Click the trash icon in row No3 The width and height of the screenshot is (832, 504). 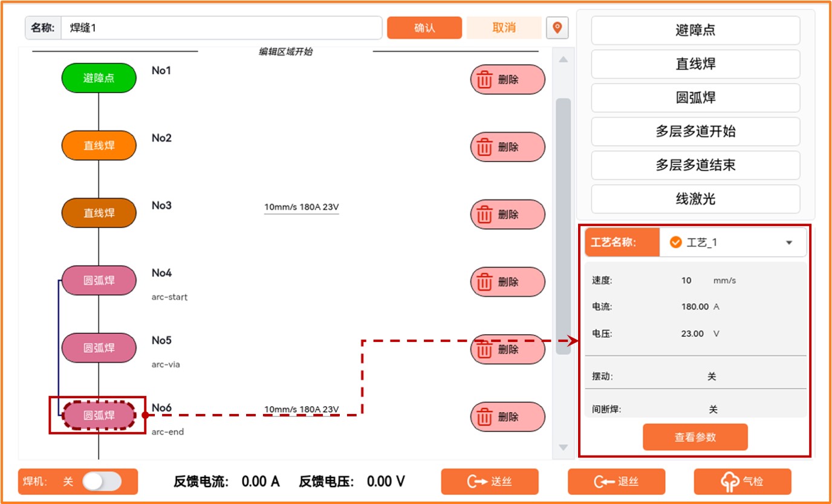(484, 215)
